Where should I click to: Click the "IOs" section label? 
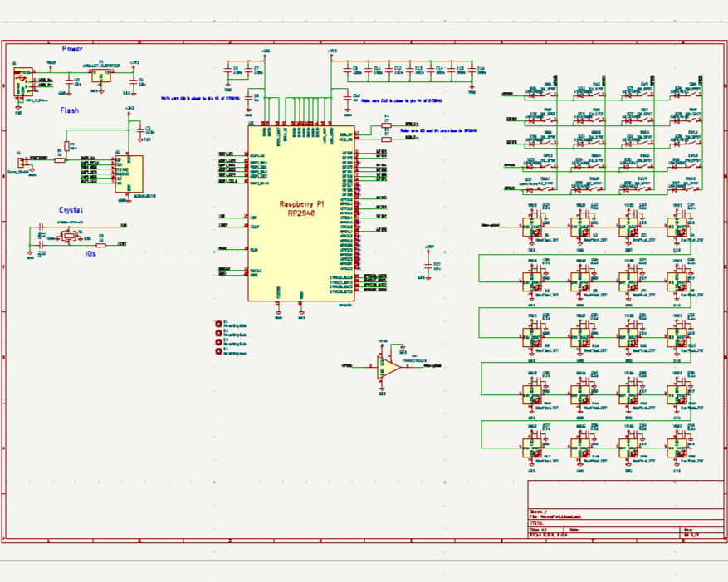pyautogui.click(x=90, y=252)
